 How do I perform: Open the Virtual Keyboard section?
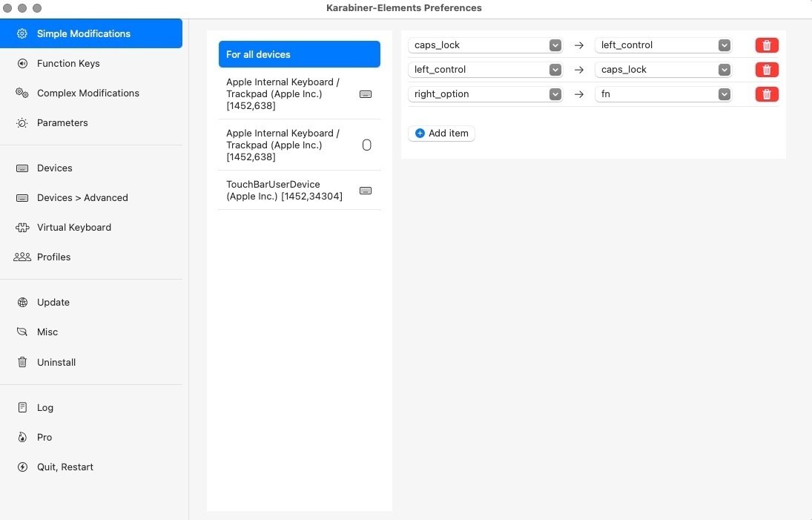pyautogui.click(x=91, y=228)
